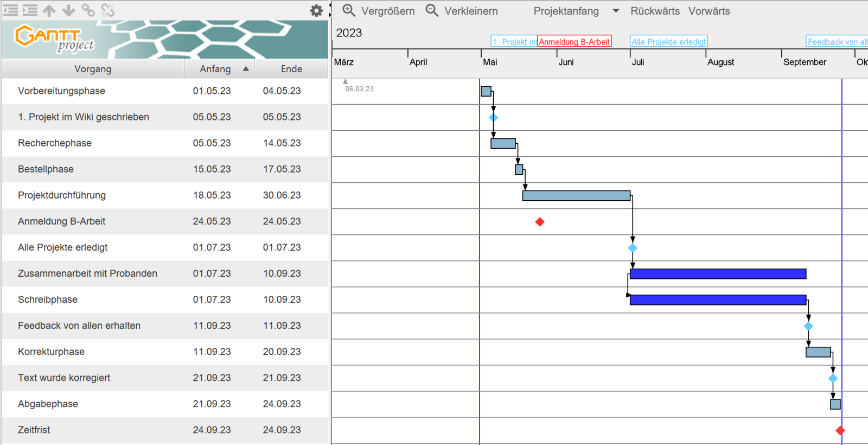Click the unlink tasks broken-chain icon
Image resolution: width=868 pixels, height=445 pixels.
pos(108,10)
